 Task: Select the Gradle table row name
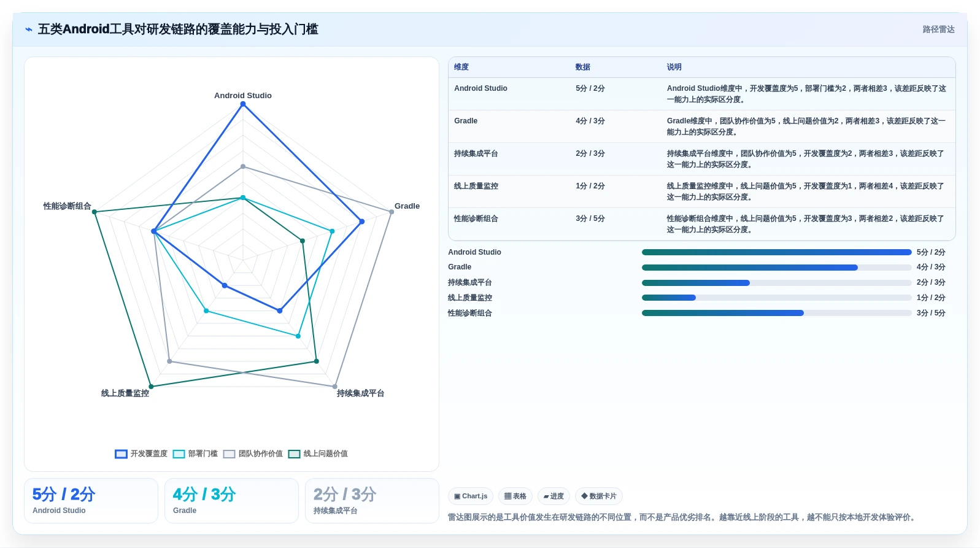pyautogui.click(x=466, y=121)
